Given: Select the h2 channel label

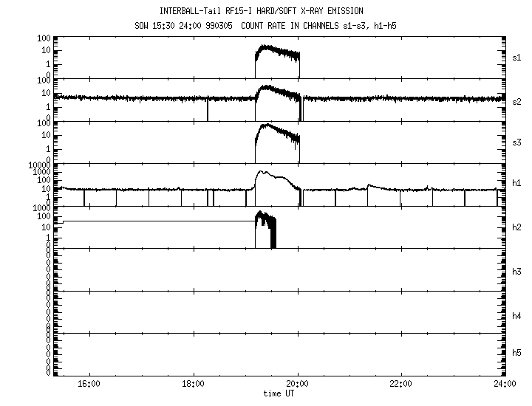Looking at the screenshot, I should pos(519,228).
